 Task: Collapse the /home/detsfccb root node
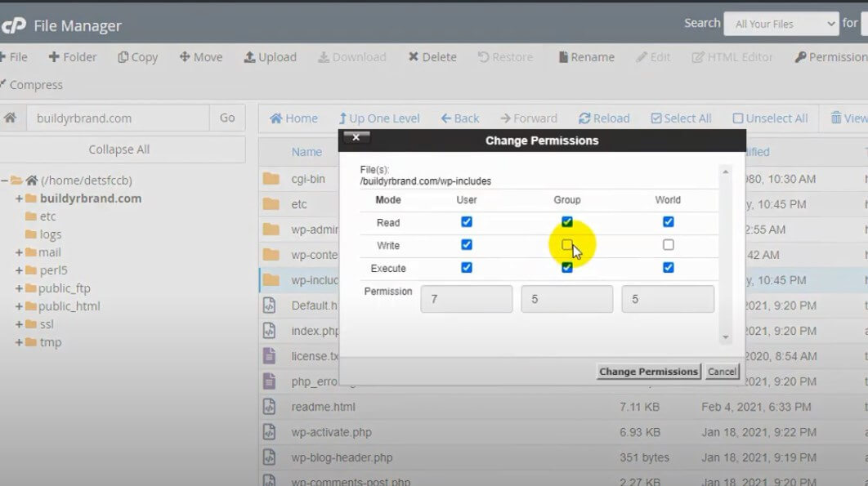pos(4,181)
